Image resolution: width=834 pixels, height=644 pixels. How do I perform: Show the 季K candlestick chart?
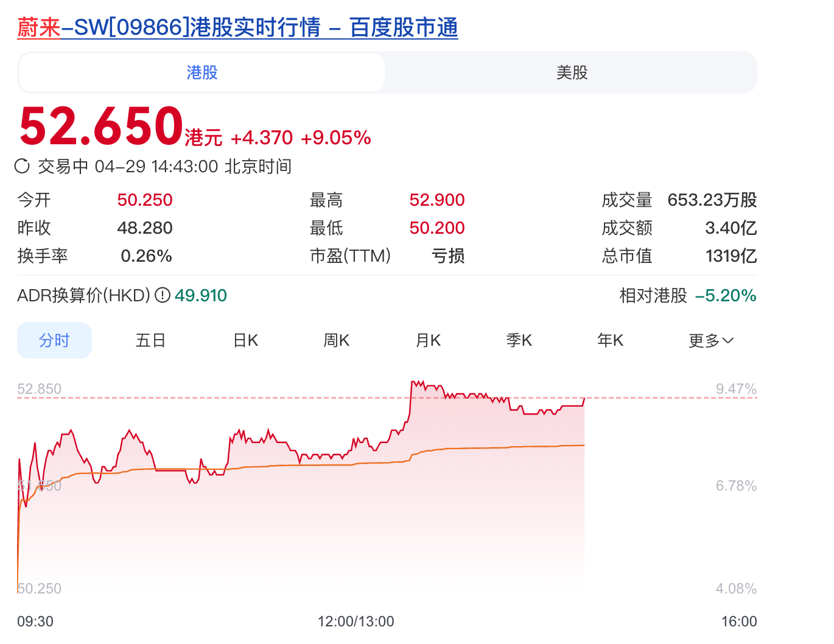point(519,341)
